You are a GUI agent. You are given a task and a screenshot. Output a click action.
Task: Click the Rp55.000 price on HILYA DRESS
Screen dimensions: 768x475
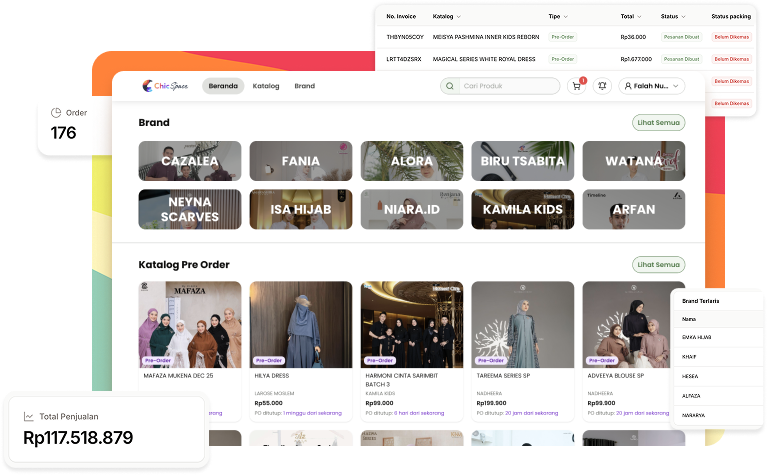268,404
